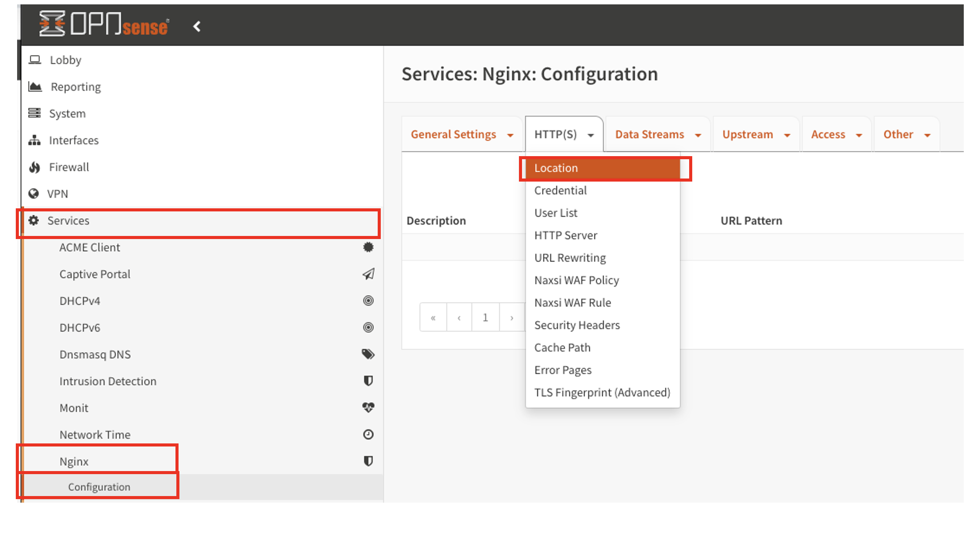The height and width of the screenshot is (550, 980).
Task: Click the Nginx shield icon
Action: tap(368, 461)
